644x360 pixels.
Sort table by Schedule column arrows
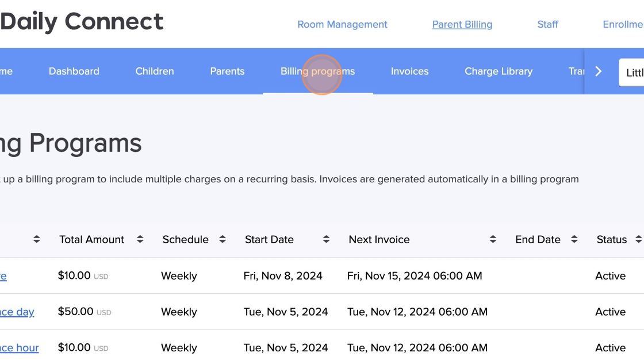tap(222, 239)
